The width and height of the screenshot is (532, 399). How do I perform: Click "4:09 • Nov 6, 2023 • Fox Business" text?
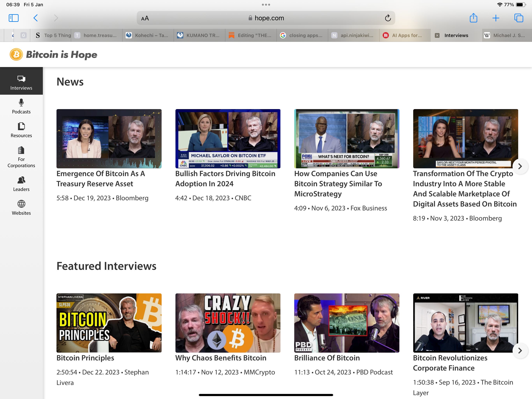(341, 208)
